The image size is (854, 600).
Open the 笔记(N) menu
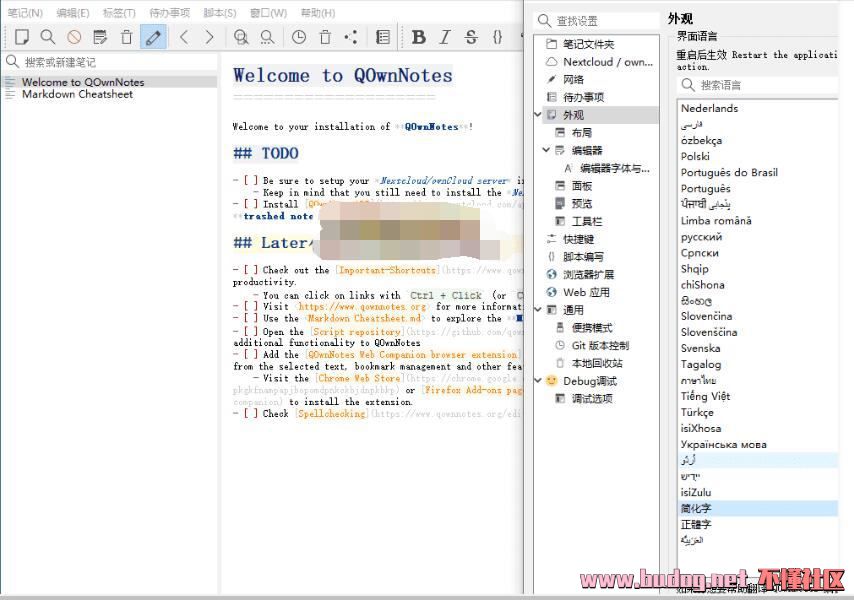pyautogui.click(x=25, y=13)
